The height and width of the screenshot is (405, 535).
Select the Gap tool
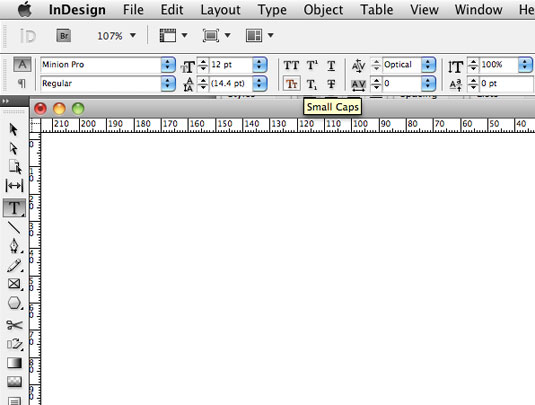[14, 186]
